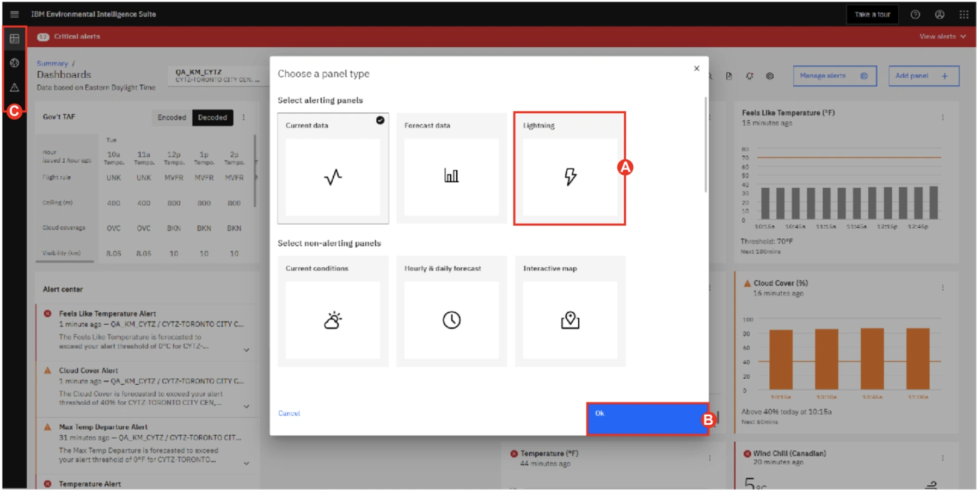This screenshot has height=494, width=980.
Task: Click Feels Like Temperature Alert error icon
Action: (x=47, y=313)
